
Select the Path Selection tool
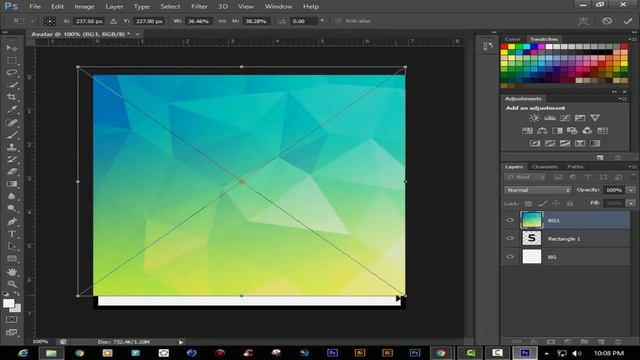click(x=12, y=246)
